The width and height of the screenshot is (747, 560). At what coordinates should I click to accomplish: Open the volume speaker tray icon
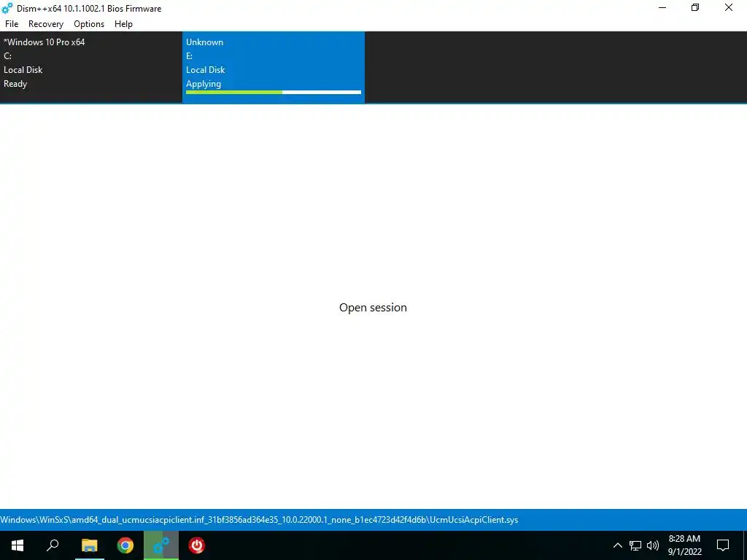tap(653, 545)
